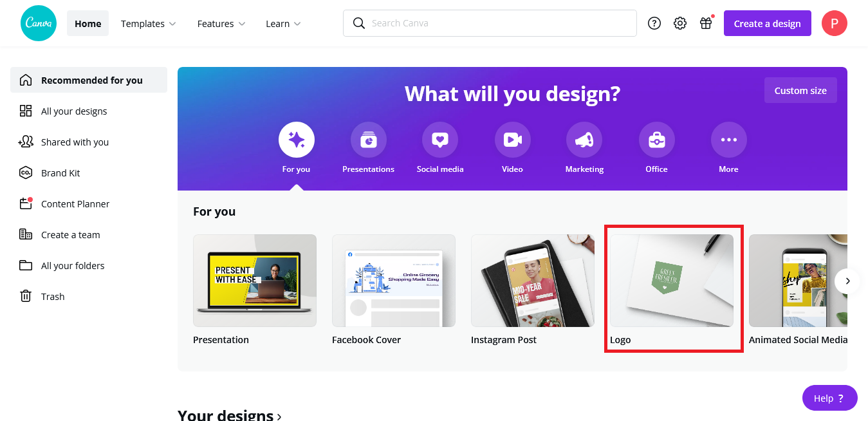Open the Office design category
868x421 pixels.
[x=656, y=139]
